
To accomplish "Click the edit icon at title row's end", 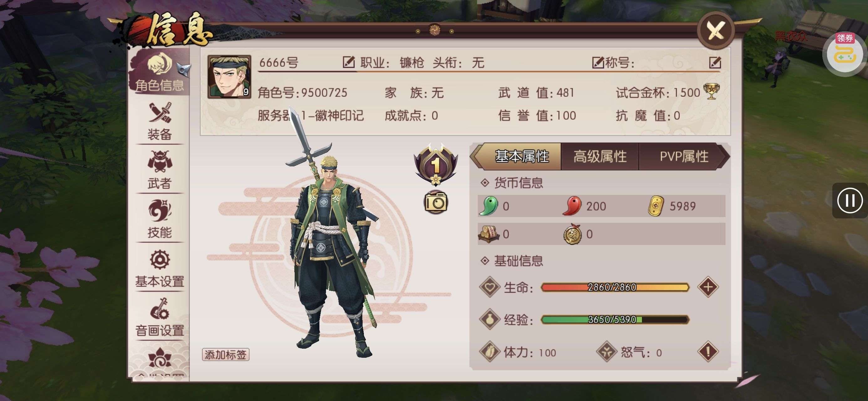I will click(x=715, y=62).
